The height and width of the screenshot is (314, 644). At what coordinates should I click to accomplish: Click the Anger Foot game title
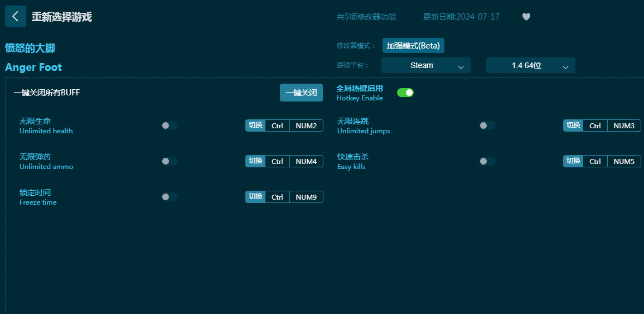[33, 67]
